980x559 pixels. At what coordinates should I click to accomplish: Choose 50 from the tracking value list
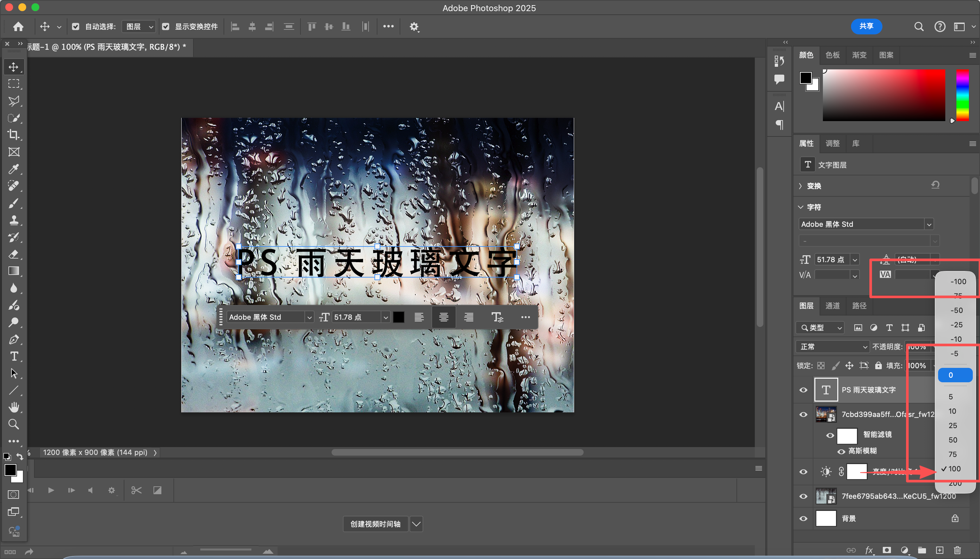click(953, 440)
